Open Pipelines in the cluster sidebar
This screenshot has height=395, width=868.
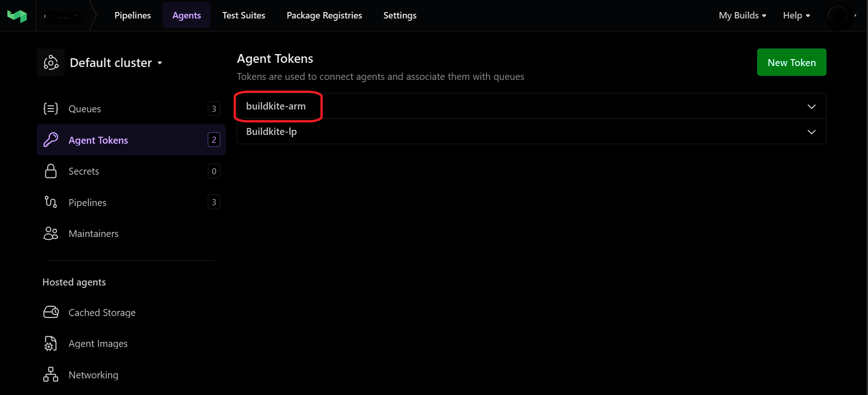(x=131, y=202)
